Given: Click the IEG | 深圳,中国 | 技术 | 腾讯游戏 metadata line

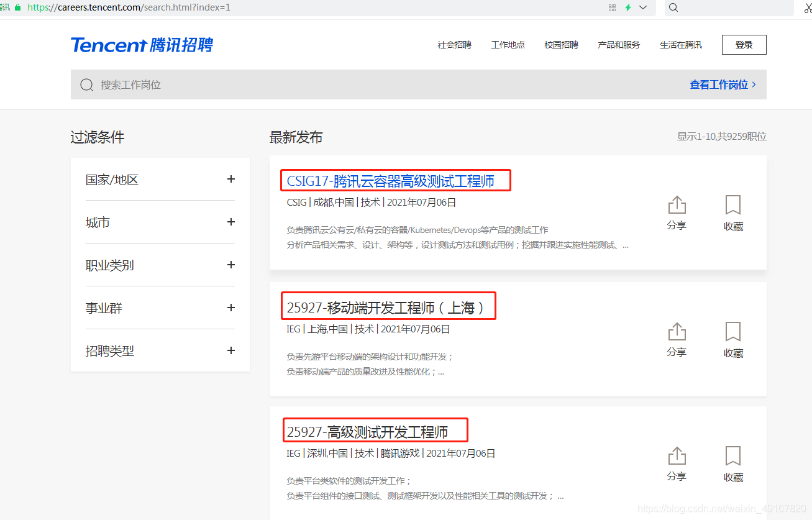Looking at the screenshot, I should 391,454.
